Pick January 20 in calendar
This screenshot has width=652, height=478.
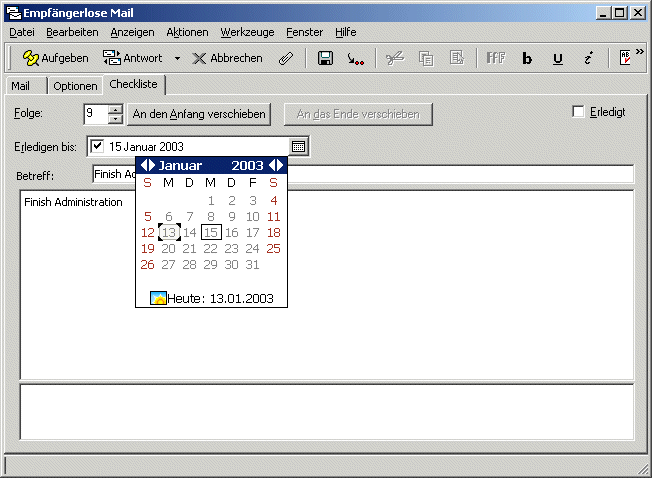pyautogui.click(x=168, y=249)
